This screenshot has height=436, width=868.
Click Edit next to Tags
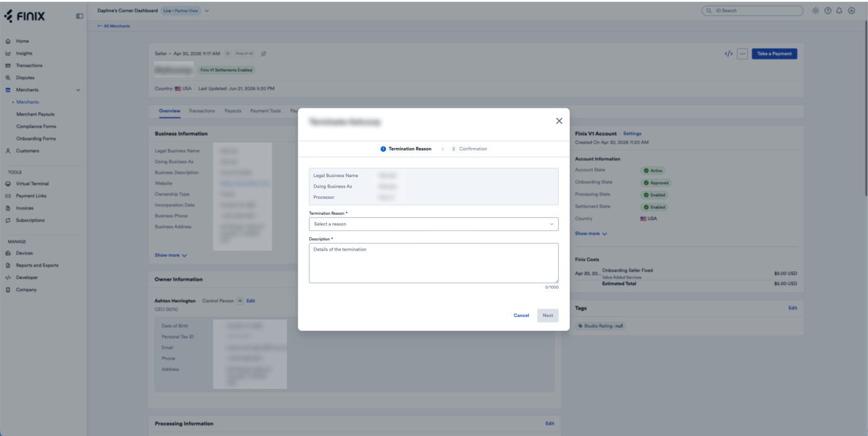792,308
